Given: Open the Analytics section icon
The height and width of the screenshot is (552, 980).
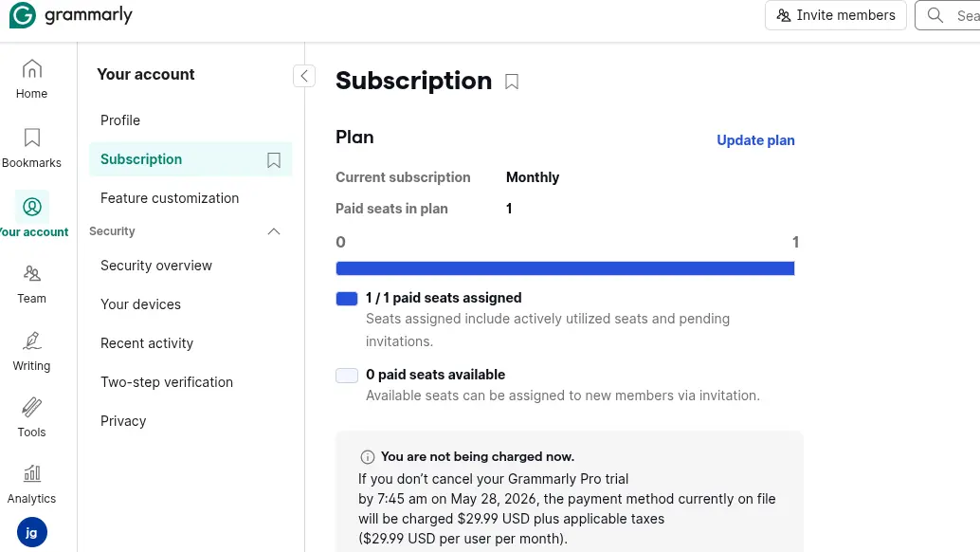Looking at the screenshot, I should [x=32, y=474].
